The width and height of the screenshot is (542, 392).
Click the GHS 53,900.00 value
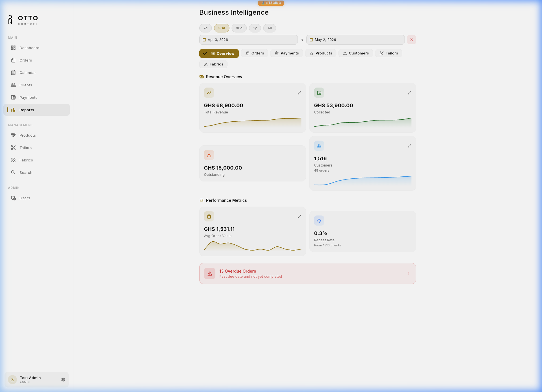tap(333, 106)
